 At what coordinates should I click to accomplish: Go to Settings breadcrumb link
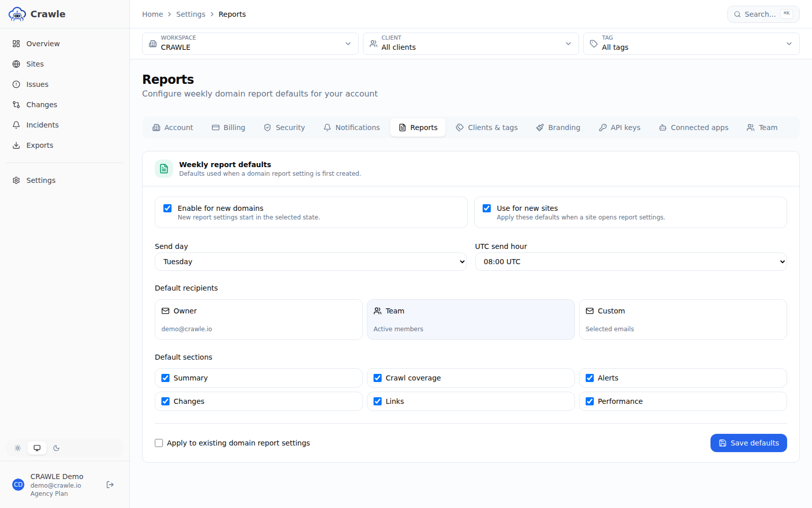(x=191, y=14)
